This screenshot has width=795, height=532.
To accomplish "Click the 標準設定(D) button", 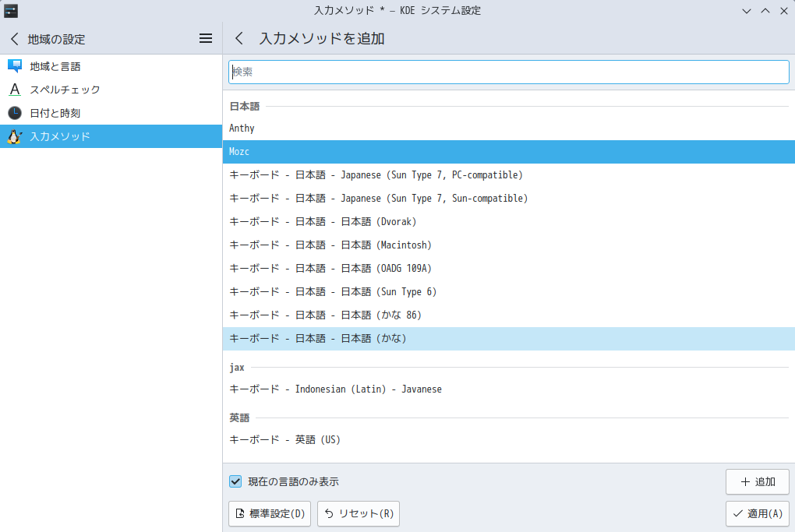I will 270,514.
